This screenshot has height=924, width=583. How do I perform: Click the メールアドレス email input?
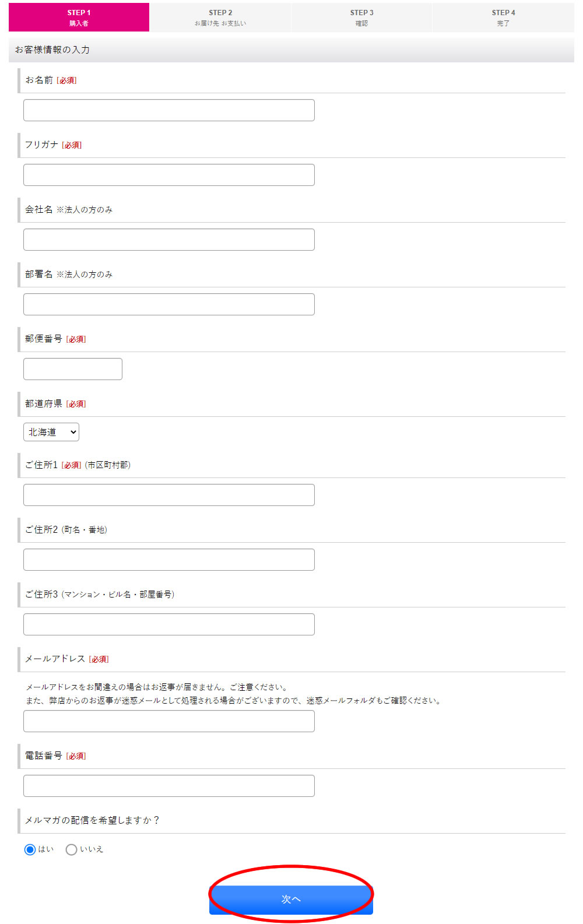pyautogui.click(x=168, y=721)
